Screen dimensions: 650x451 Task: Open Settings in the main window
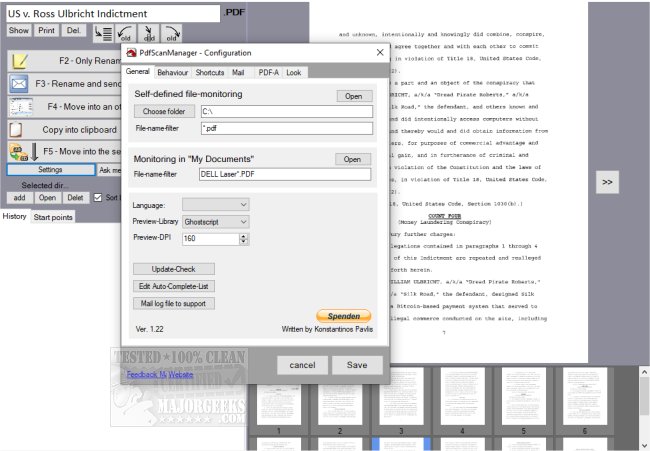[x=51, y=170]
